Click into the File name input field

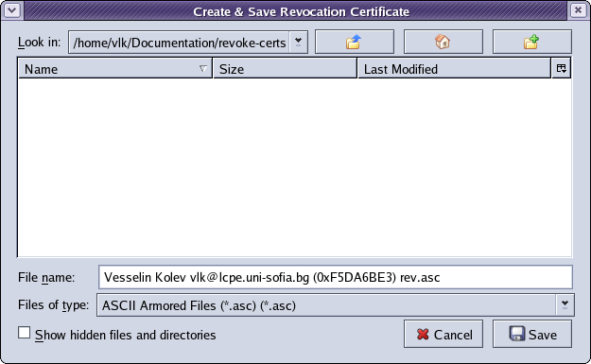pos(336,277)
